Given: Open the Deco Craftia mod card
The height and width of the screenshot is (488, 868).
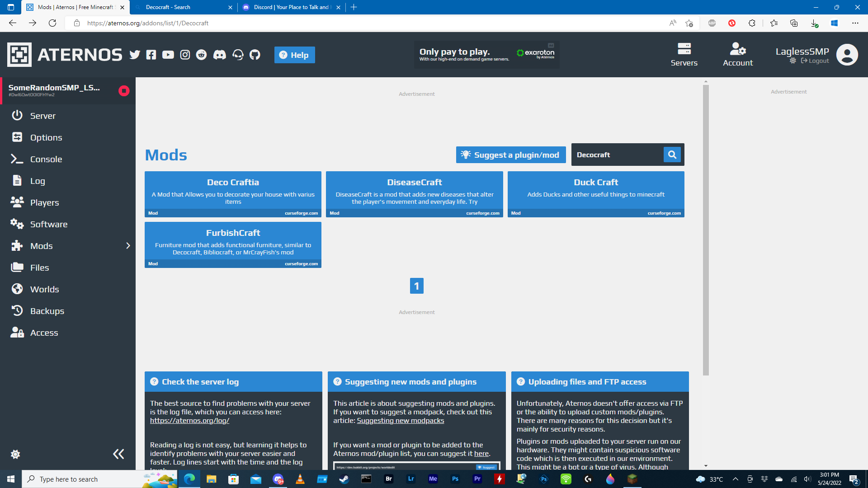Looking at the screenshot, I should click(233, 194).
